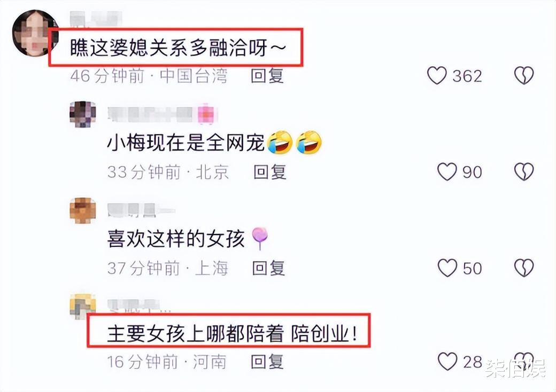Open the top commenter's blurred face avatar

tap(35, 33)
